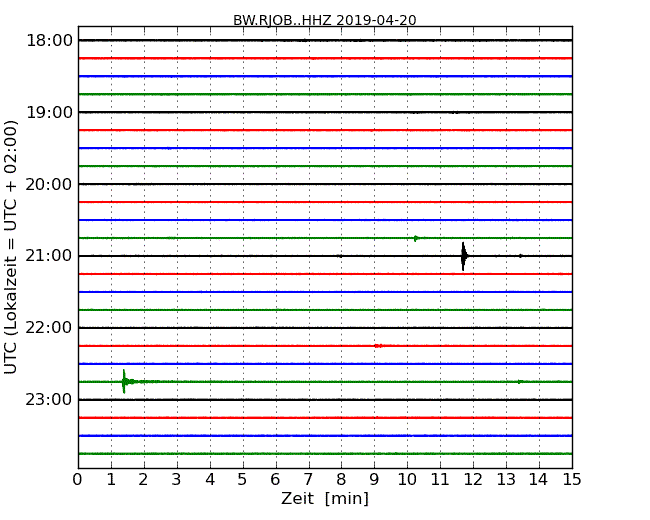Viewport: 650px width, 520px height.
Task: Click the small green blip after minute 13 on 22:45 trace
Action: (x=519, y=381)
